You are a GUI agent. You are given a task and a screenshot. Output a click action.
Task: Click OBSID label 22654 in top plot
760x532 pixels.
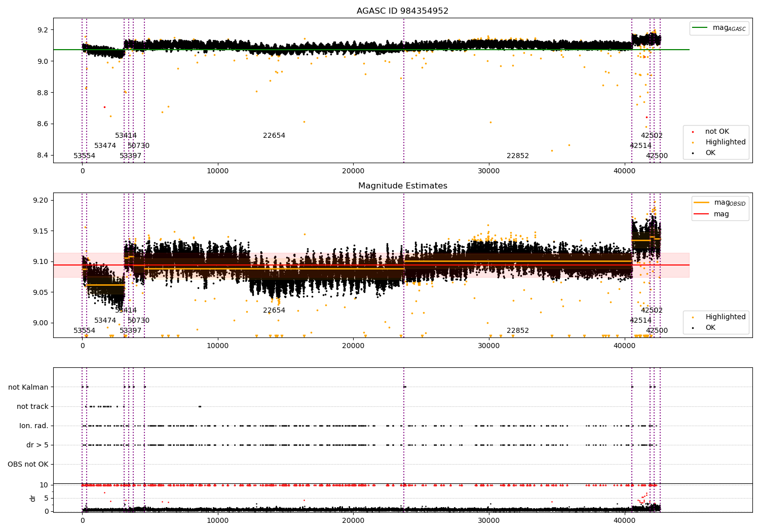pos(274,136)
